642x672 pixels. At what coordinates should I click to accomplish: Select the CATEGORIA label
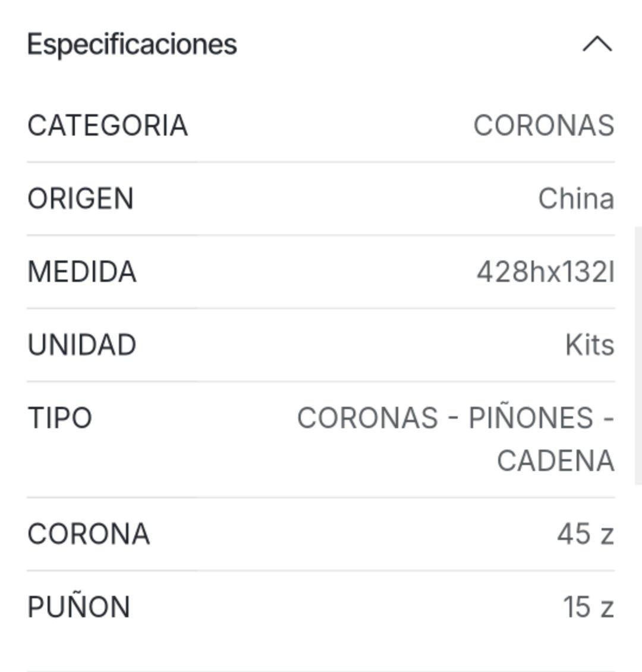[108, 125]
